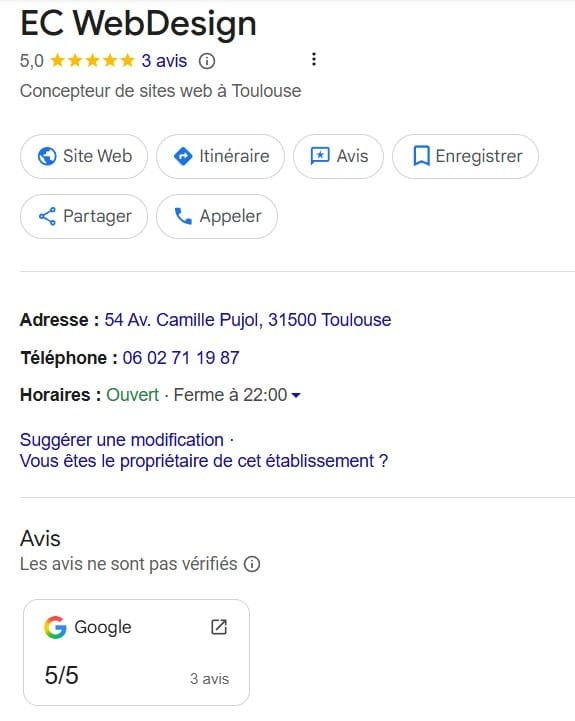Click 'Vous êtes le propriétaire' link
The image size is (575, 721).
(204, 461)
